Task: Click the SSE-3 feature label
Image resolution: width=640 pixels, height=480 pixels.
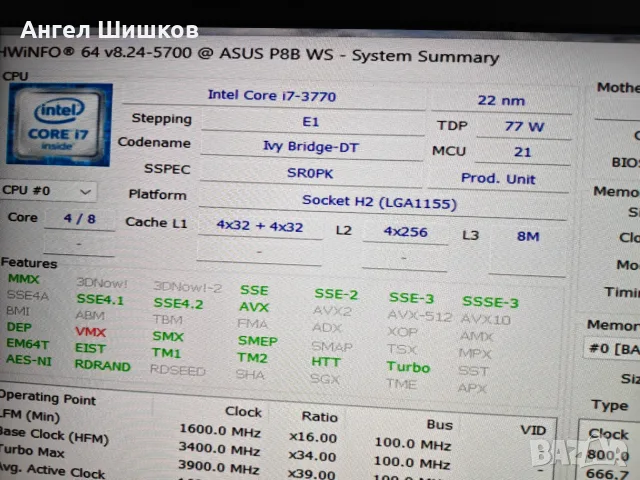Action: (x=411, y=298)
